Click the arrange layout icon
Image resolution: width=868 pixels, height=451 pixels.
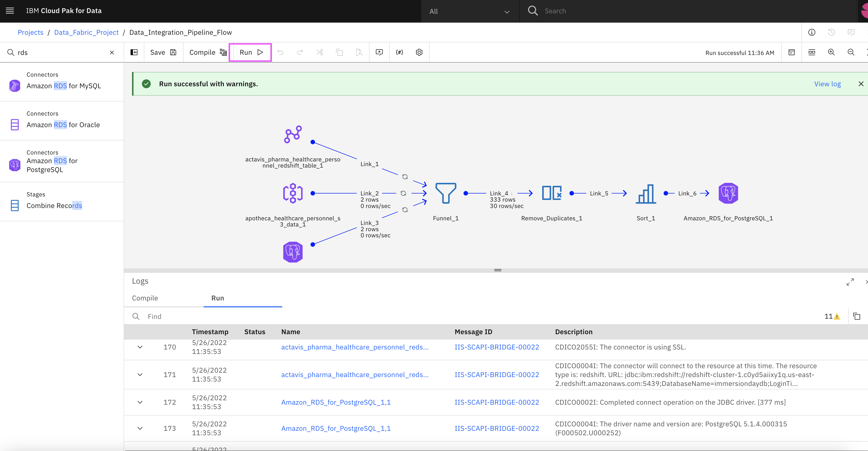812,52
